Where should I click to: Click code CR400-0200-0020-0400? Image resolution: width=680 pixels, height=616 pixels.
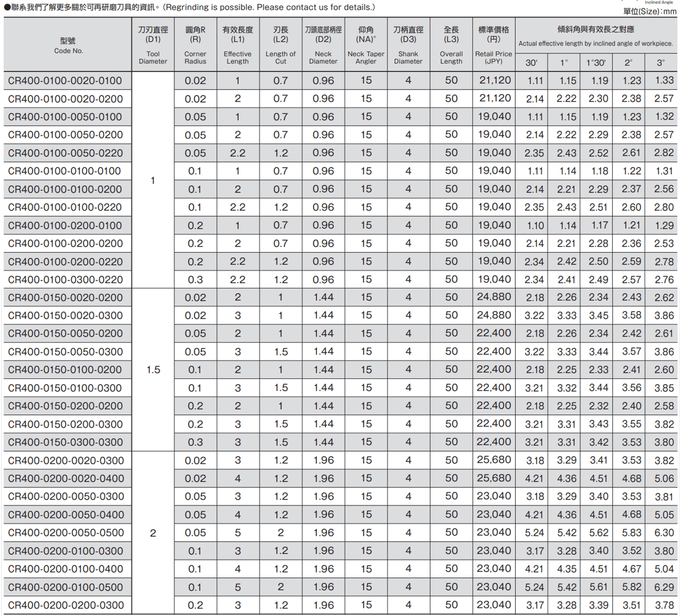tap(66, 478)
